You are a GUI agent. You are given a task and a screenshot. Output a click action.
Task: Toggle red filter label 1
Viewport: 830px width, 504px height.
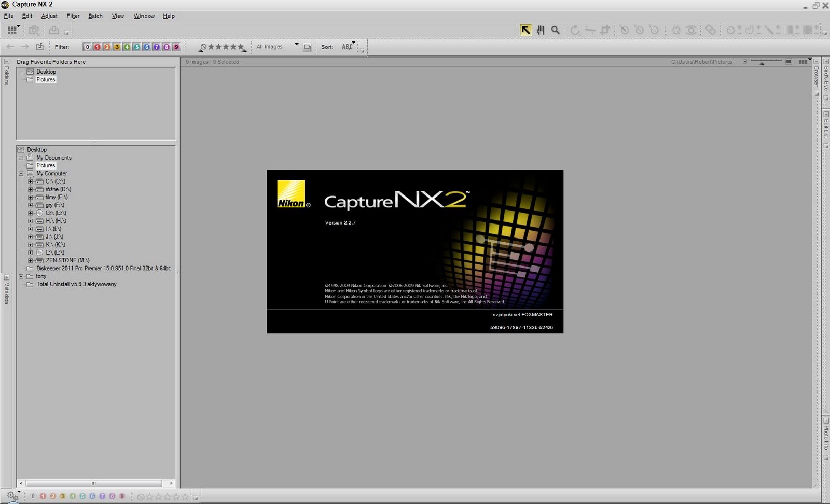point(97,47)
